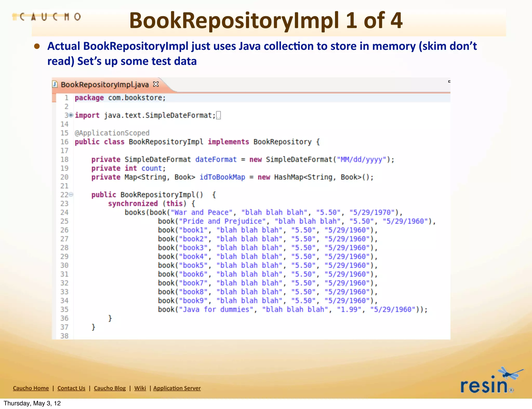Click the @ApplicationScoped annotation
Viewport: 532px width, 409px height.
112,133
